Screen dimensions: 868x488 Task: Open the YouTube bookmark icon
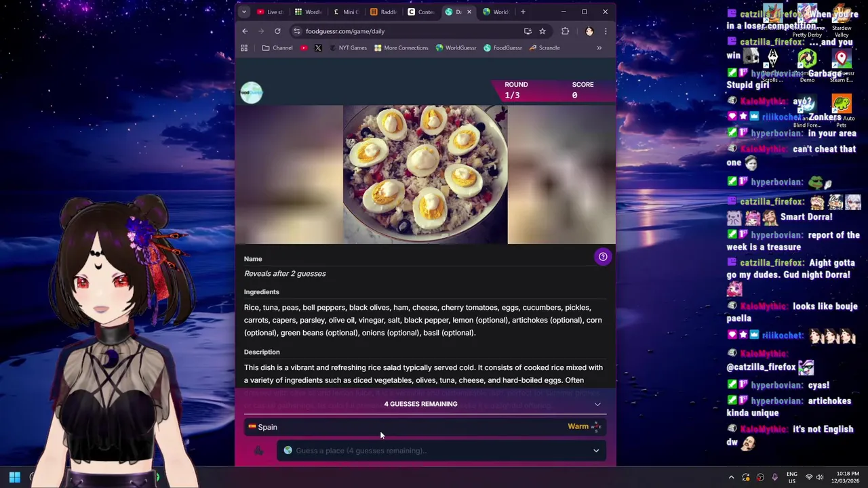(x=304, y=48)
